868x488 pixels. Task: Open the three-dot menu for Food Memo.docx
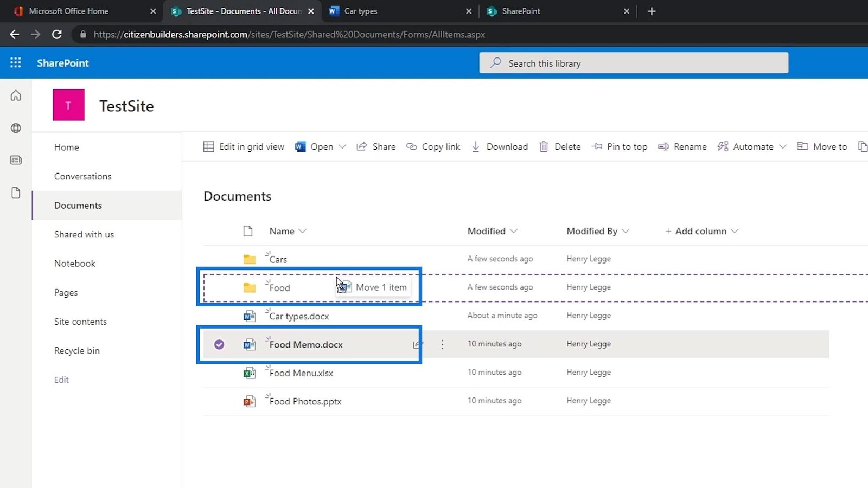[x=442, y=344]
